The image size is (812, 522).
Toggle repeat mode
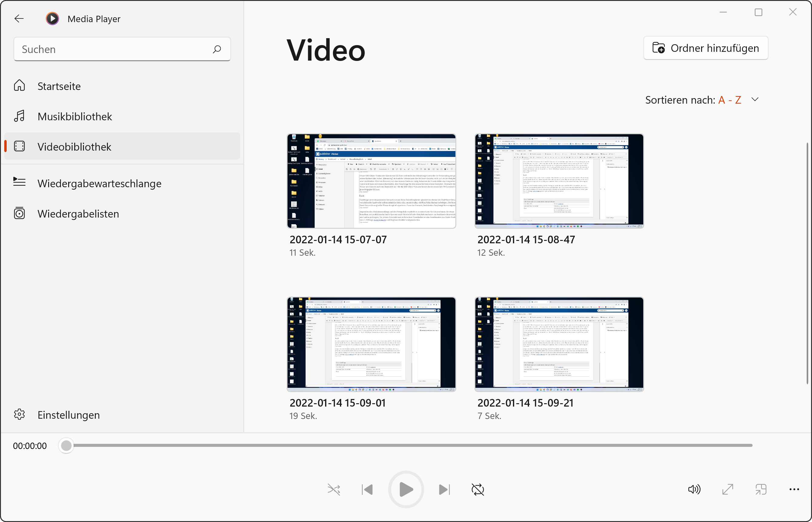[478, 490]
